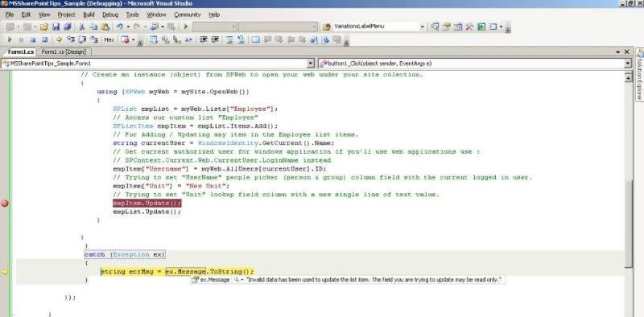644x317 pixels.
Task: Click the vertical scrollbar thumb in editor
Action: 628,224
